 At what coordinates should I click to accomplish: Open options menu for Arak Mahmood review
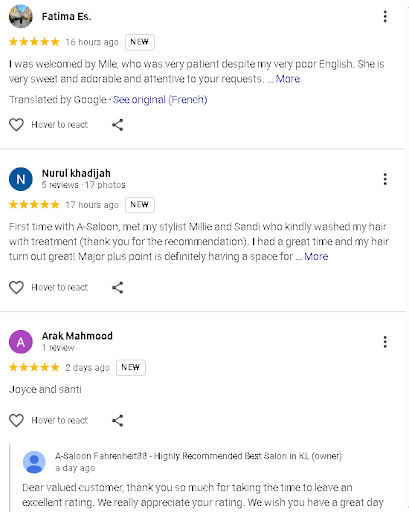point(385,342)
